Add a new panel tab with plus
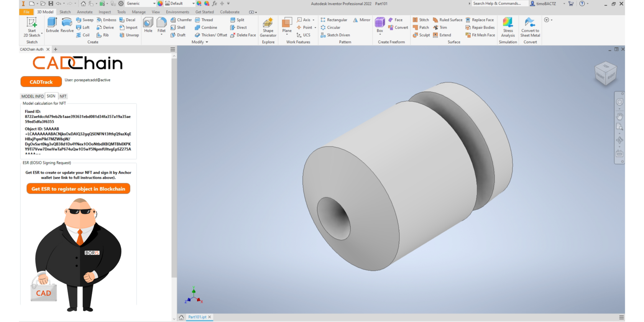This screenshot has height=322, width=644. tap(56, 49)
